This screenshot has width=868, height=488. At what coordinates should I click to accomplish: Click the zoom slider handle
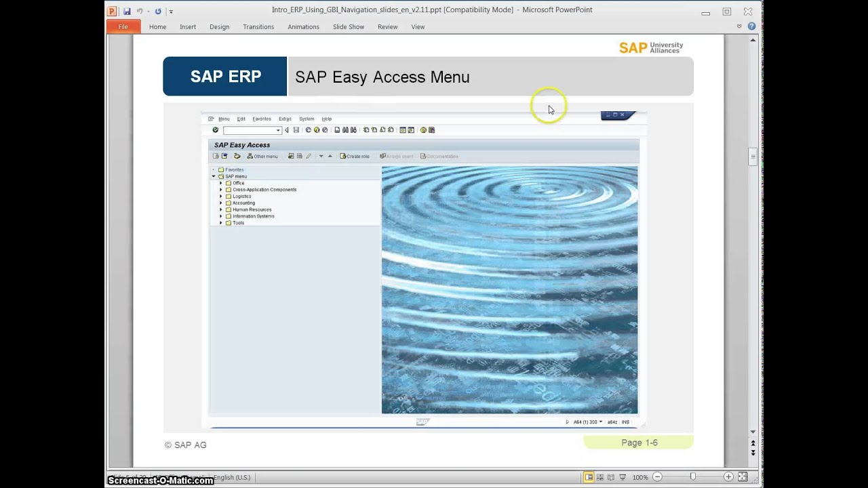(692, 477)
